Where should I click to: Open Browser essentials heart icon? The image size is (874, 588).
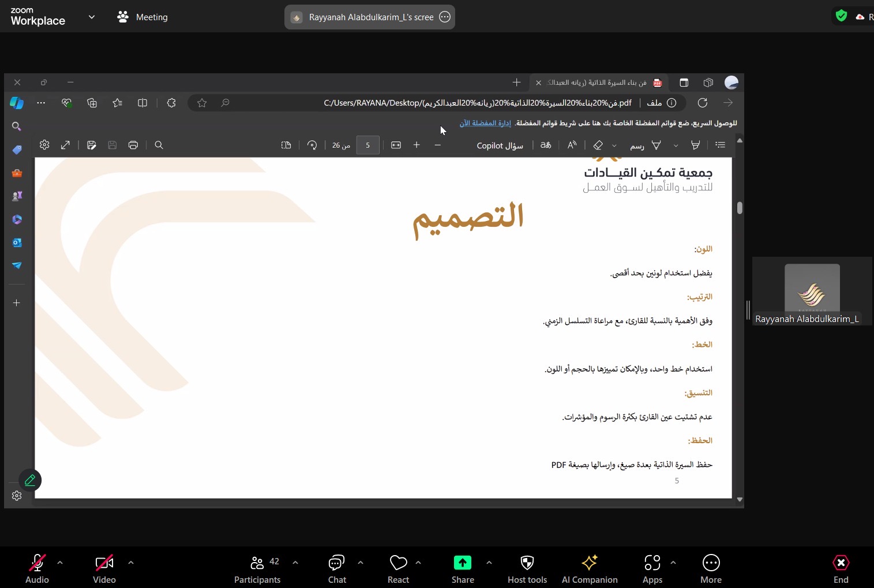[67, 103]
